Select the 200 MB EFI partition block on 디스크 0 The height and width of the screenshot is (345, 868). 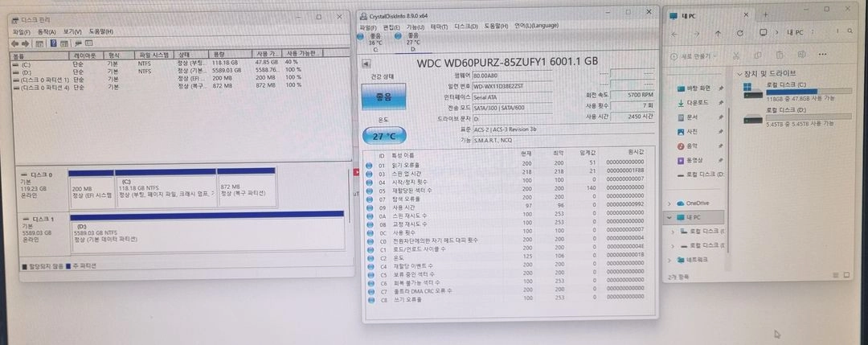[x=92, y=189]
